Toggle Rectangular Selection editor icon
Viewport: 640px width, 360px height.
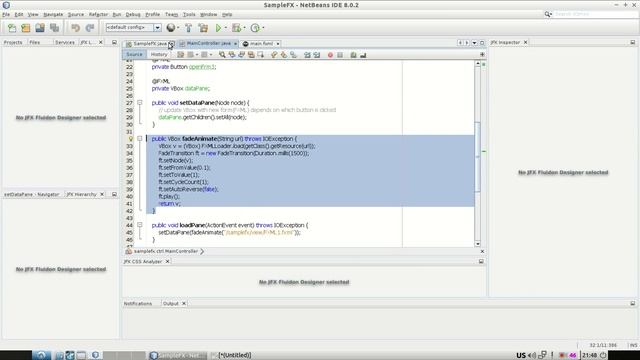260,55
